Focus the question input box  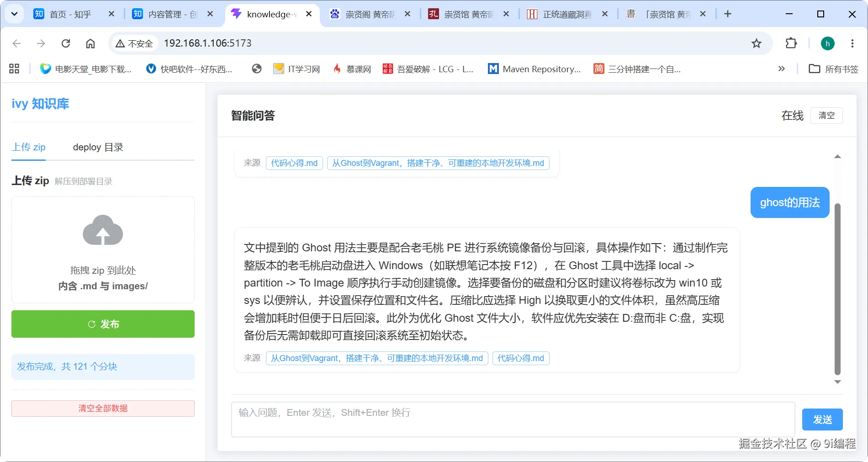tap(513, 420)
